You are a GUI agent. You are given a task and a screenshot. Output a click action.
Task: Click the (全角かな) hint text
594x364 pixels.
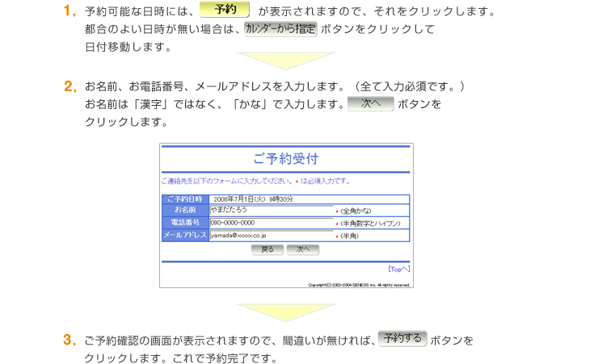coord(356,211)
